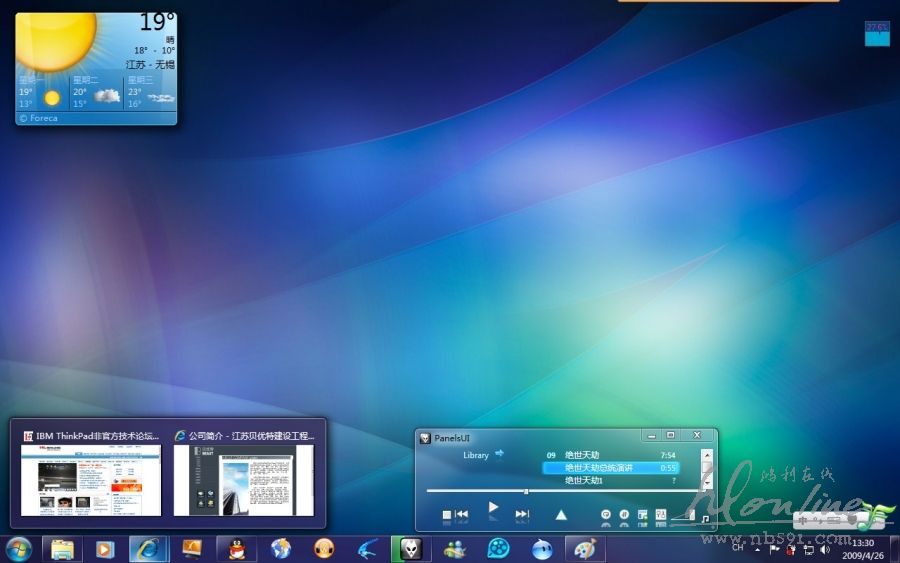Click the Paint palette icon on taskbar

tap(585, 548)
